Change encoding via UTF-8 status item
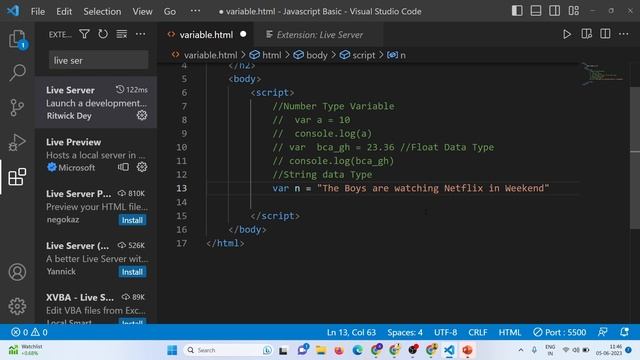The width and height of the screenshot is (640, 360). (445, 332)
